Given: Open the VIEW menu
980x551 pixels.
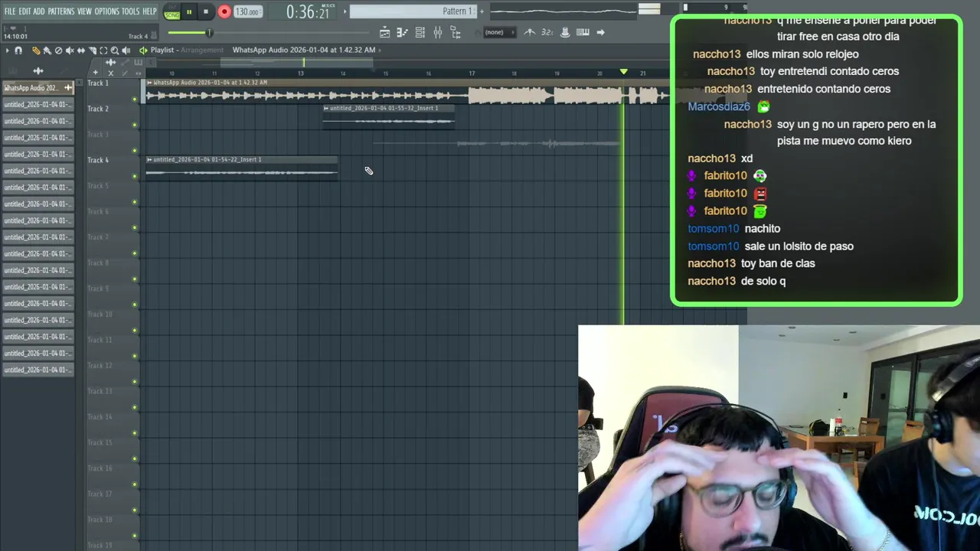Looking at the screenshot, I should pos(84,11).
